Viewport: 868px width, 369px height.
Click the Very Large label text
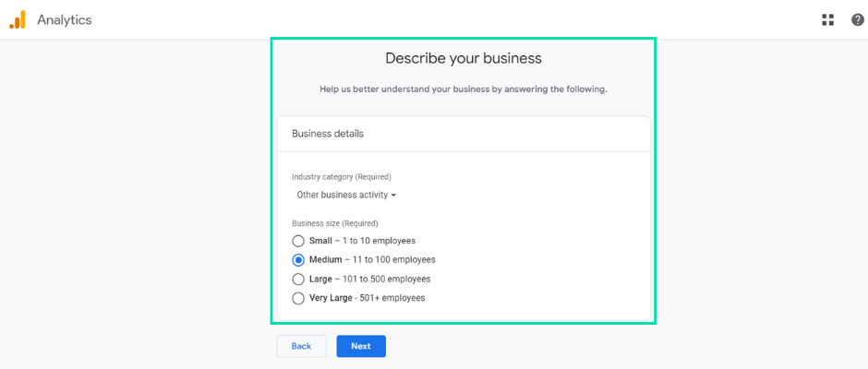[331, 298]
